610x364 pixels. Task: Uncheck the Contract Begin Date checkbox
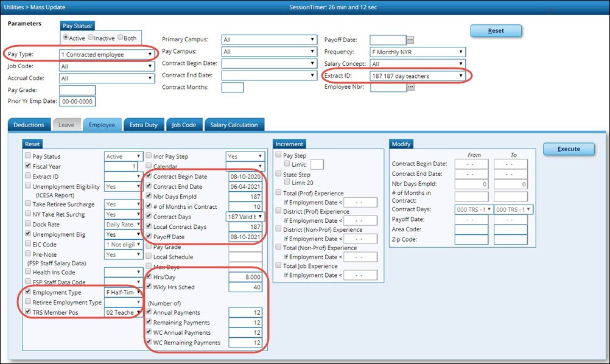point(149,177)
